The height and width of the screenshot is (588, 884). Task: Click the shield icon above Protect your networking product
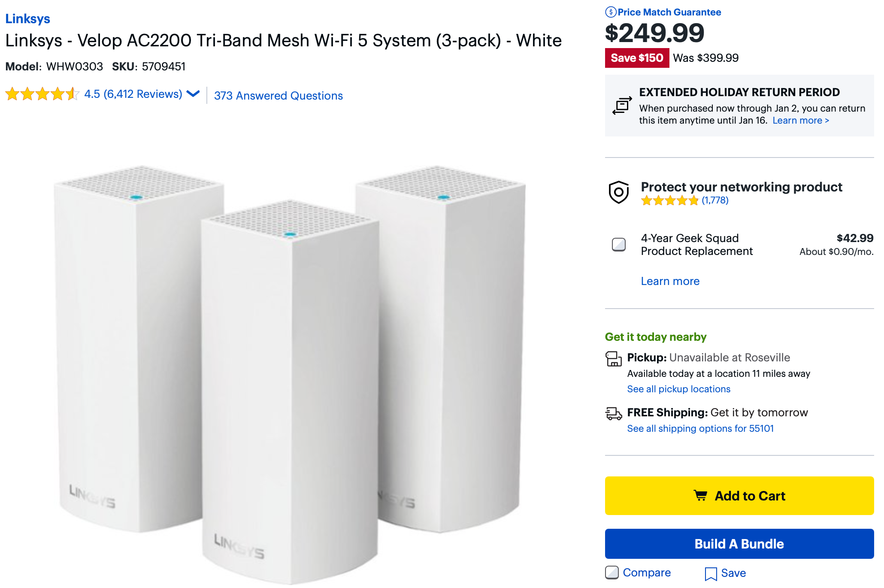pyautogui.click(x=618, y=192)
